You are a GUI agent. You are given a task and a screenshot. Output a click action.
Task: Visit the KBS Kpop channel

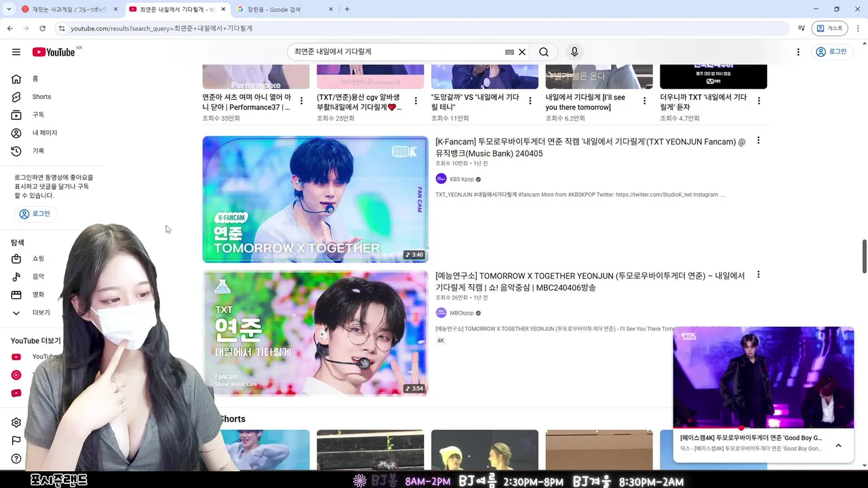pyautogui.click(x=462, y=179)
